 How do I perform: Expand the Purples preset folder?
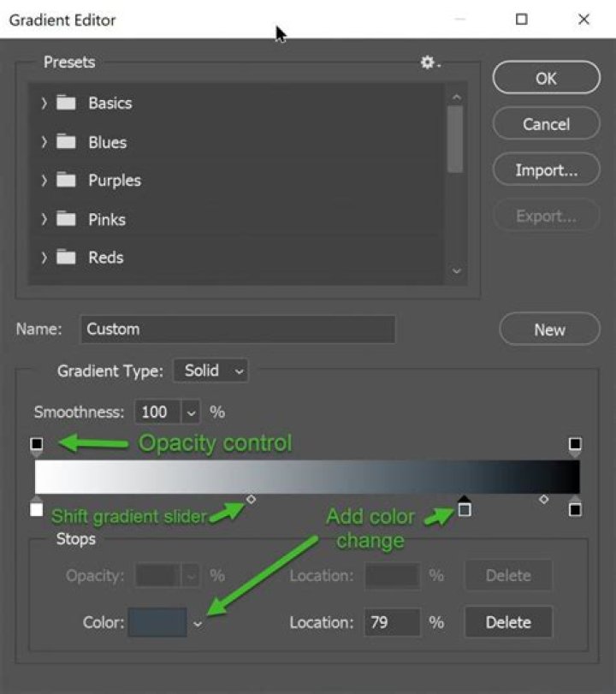pos(44,181)
